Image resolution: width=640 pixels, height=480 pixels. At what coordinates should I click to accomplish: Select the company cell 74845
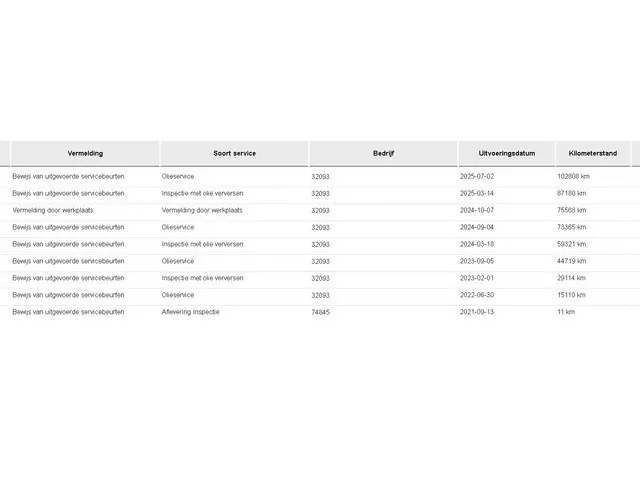tap(321, 312)
